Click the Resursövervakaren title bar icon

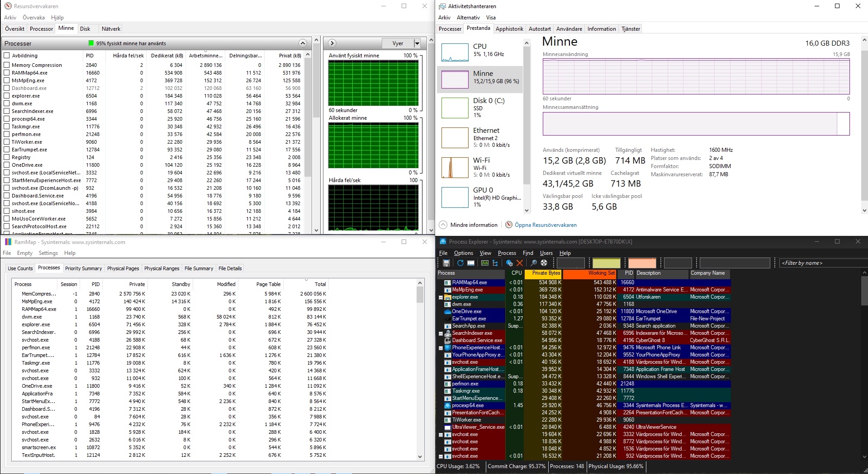coord(8,6)
